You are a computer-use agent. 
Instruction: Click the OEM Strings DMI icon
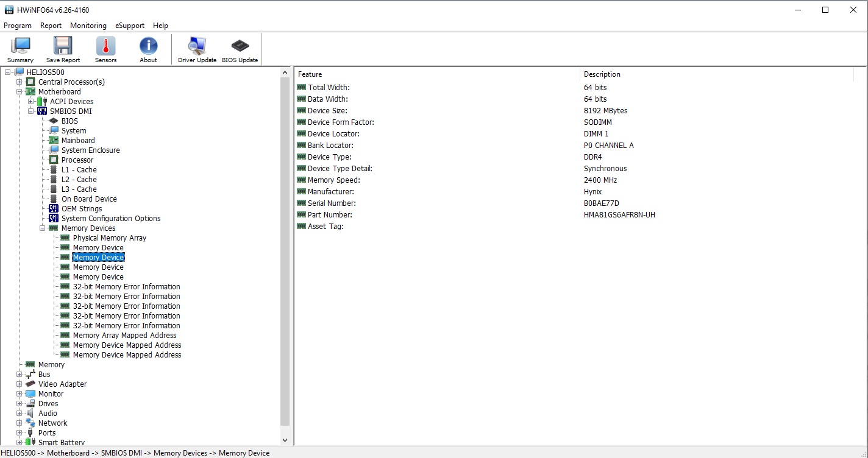[x=54, y=209]
